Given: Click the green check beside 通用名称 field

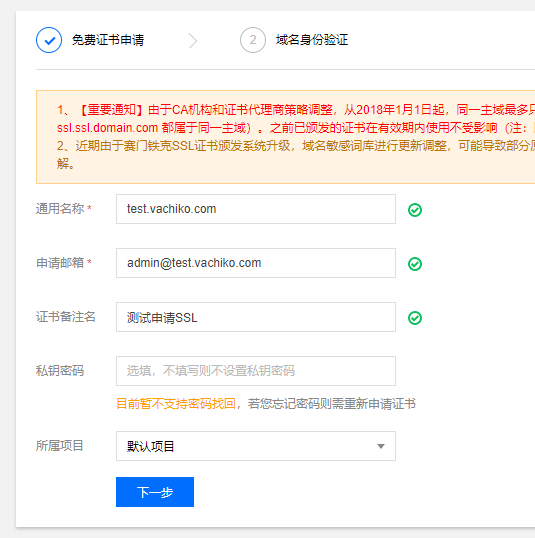Looking at the screenshot, I should [x=415, y=210].
